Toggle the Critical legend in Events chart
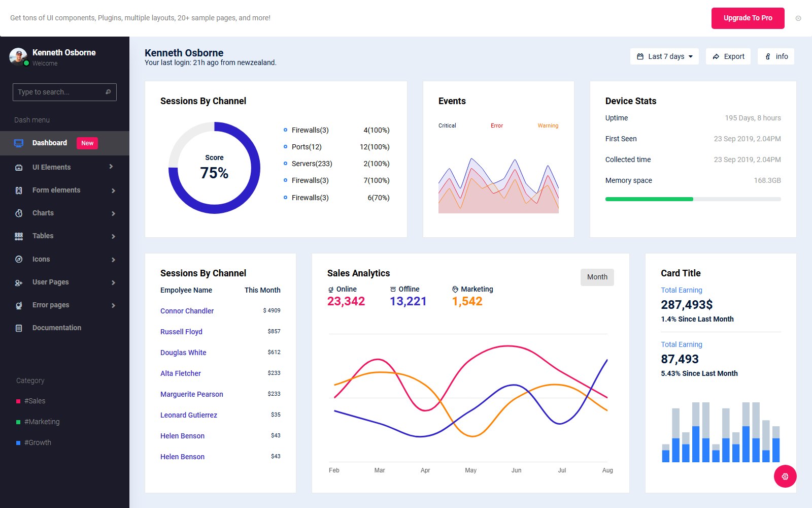Image resolution: width=812 pixels, height=508 pixels. [447, 125]
